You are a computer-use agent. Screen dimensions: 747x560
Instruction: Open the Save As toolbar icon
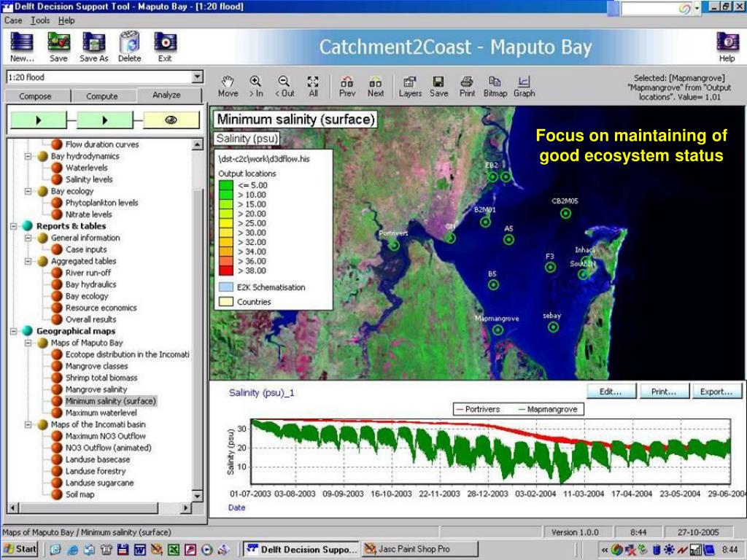[94, 47]
